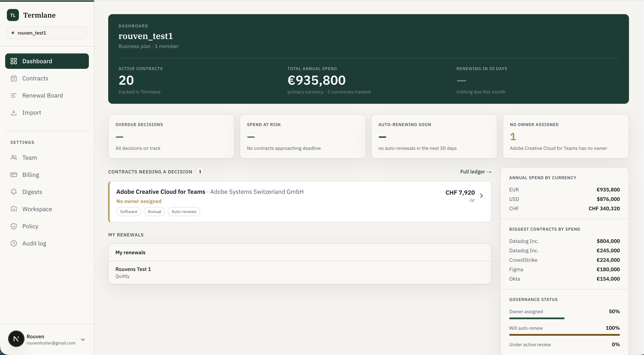Open the Renewal Board page

[x=47, y=95]
